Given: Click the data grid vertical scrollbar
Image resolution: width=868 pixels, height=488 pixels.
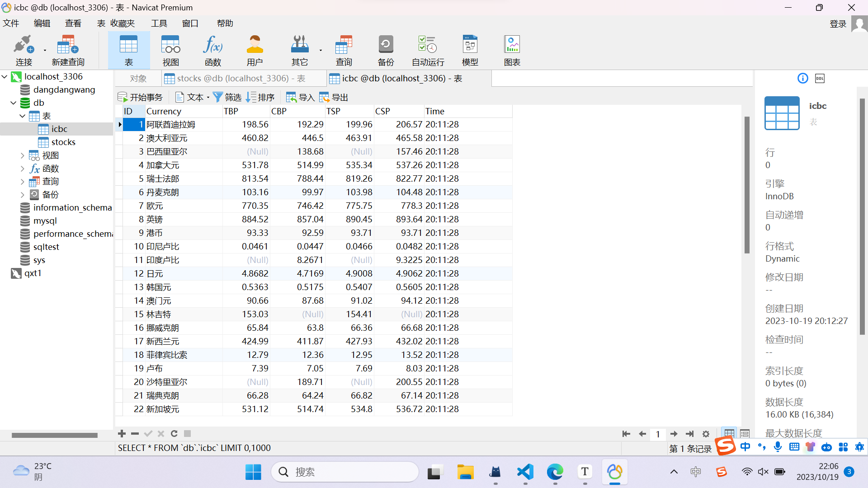Looking at the screenshot, I should tap(747, 185).
